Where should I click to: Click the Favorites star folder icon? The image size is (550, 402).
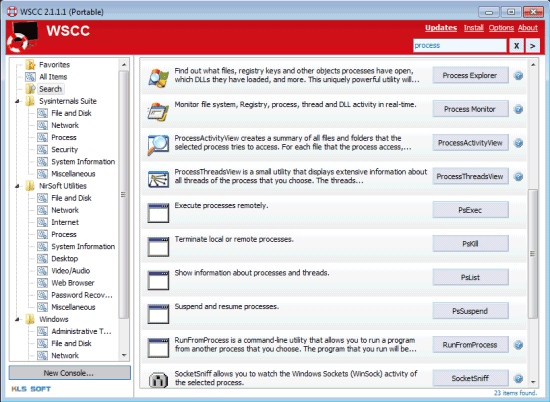click(31, 65)
